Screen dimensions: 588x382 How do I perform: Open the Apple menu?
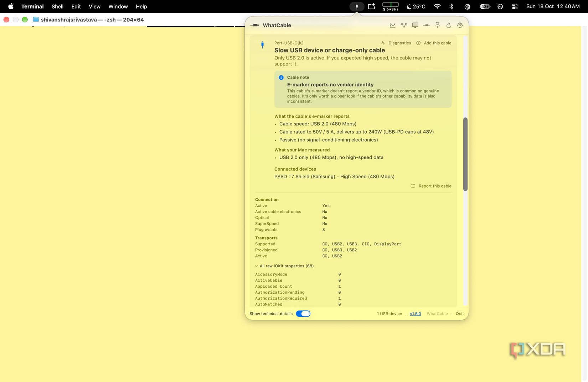(x=11, y=6)
